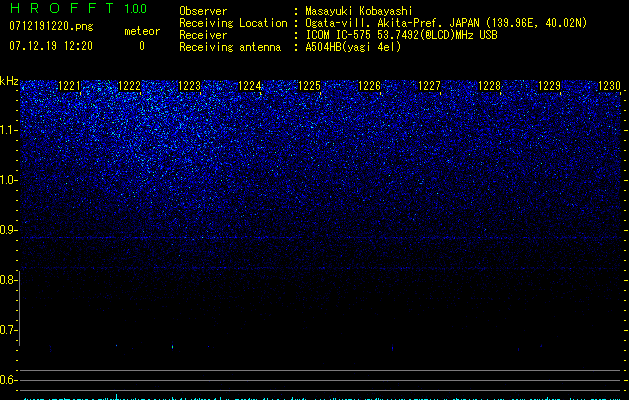Click the Receiving antenna label

point(230,47)
